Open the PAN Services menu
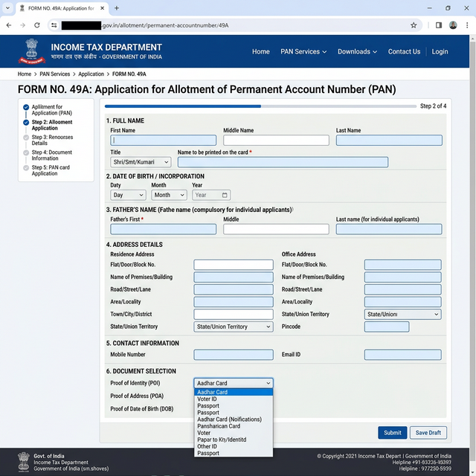Viewport: 476px width, 476px height. coord(303,51)
